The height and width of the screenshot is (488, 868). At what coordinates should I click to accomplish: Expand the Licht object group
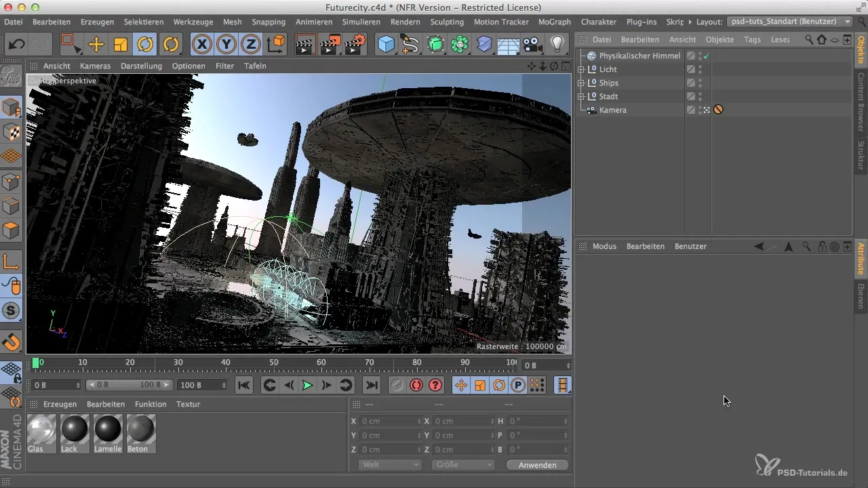580,69
